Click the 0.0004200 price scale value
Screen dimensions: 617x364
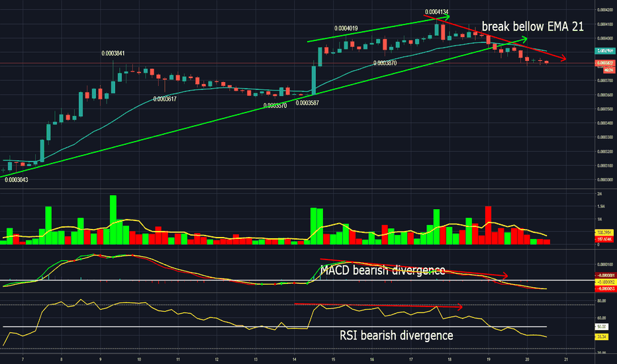(605, 10)
